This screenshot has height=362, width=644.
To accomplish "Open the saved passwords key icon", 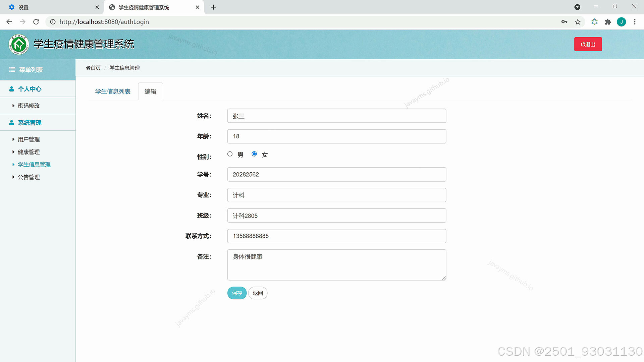I will [564, 22].
